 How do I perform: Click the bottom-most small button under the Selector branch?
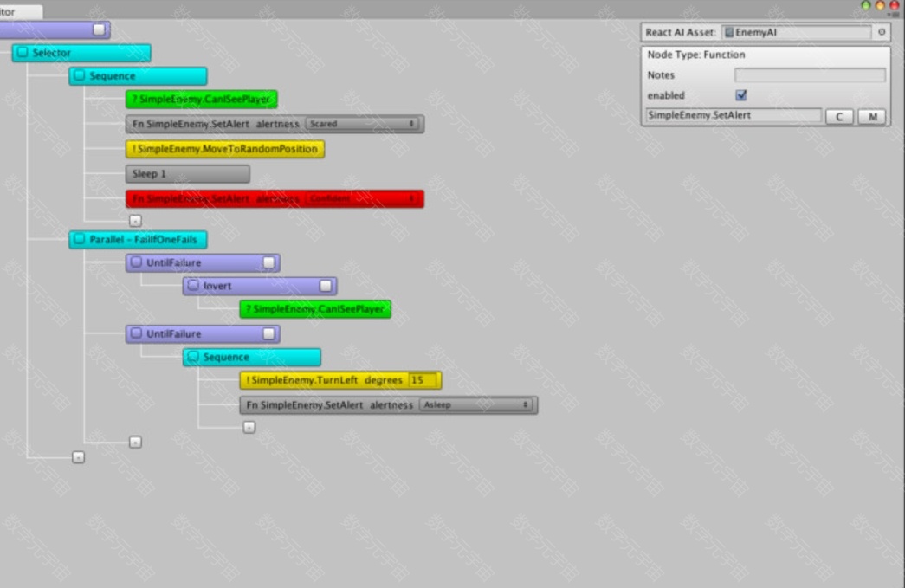coord(78,457)
